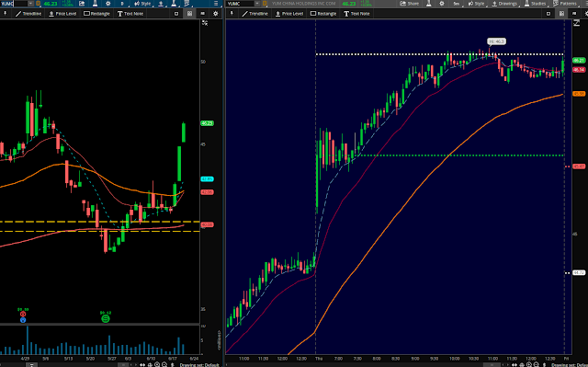Open the Style menu in left chart
588x367 pixels.
coord(142,4)
